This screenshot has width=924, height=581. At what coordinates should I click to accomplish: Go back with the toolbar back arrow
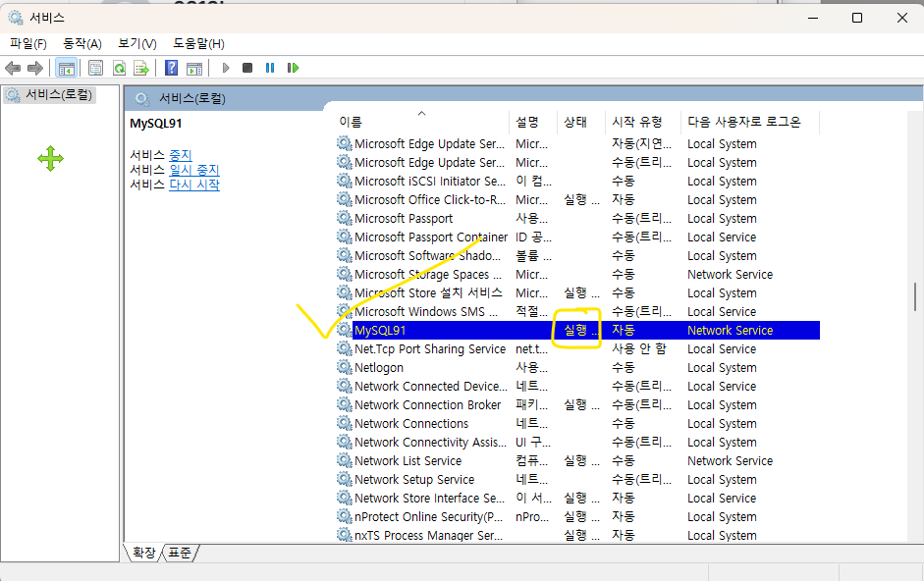[13, 69]
